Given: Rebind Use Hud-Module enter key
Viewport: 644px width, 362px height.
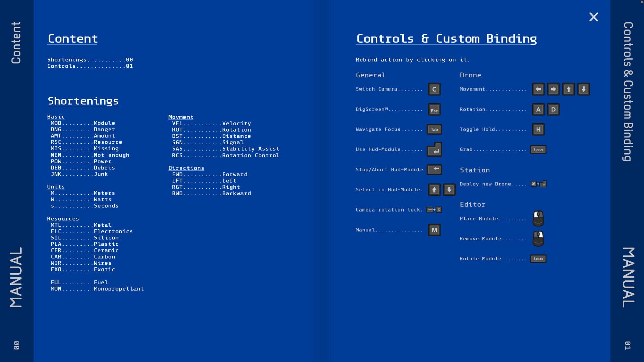Looking at the screenshot, I should point(434,149).
